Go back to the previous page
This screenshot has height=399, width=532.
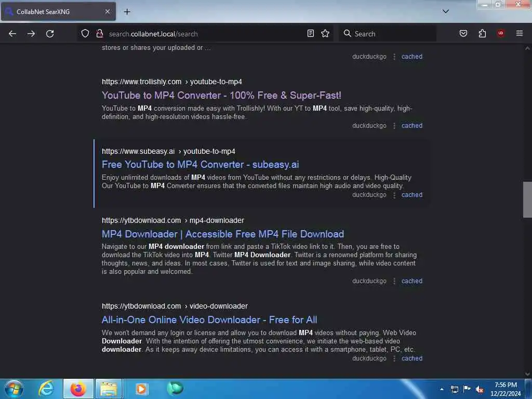point(12,34)
